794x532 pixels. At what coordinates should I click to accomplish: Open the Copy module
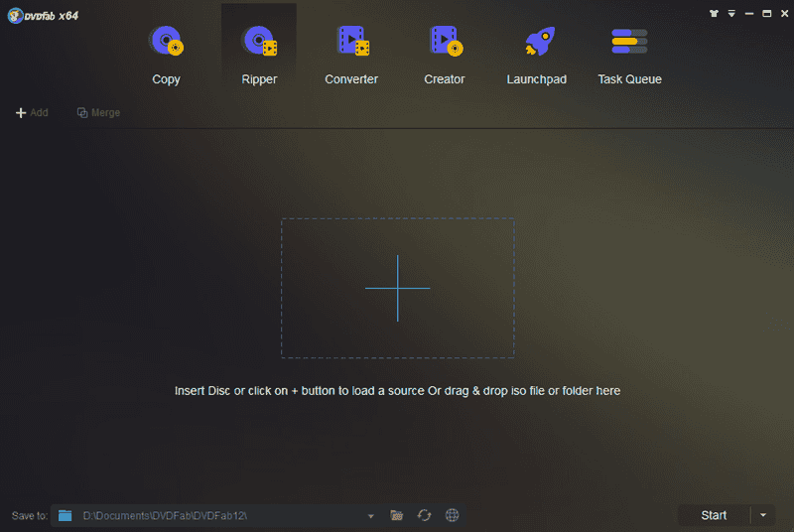(166, 56)
